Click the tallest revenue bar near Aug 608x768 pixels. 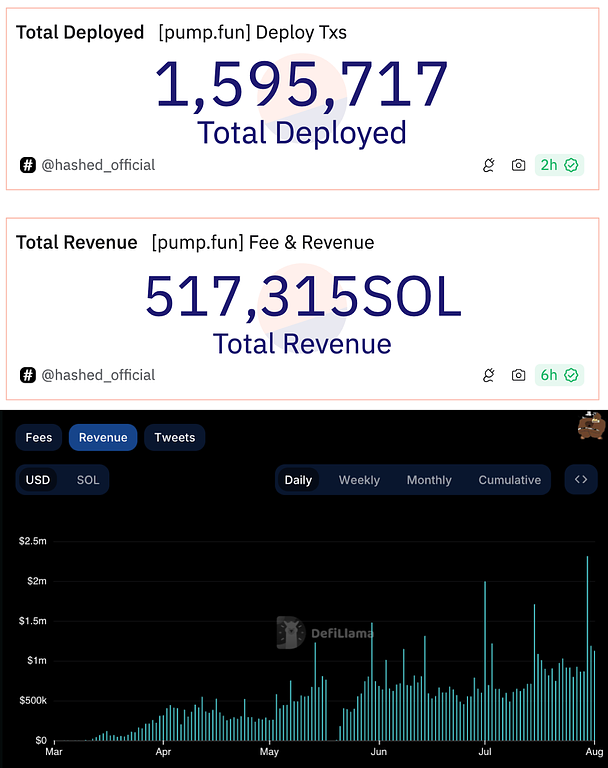pyautogui.click(x=587, y=648)
